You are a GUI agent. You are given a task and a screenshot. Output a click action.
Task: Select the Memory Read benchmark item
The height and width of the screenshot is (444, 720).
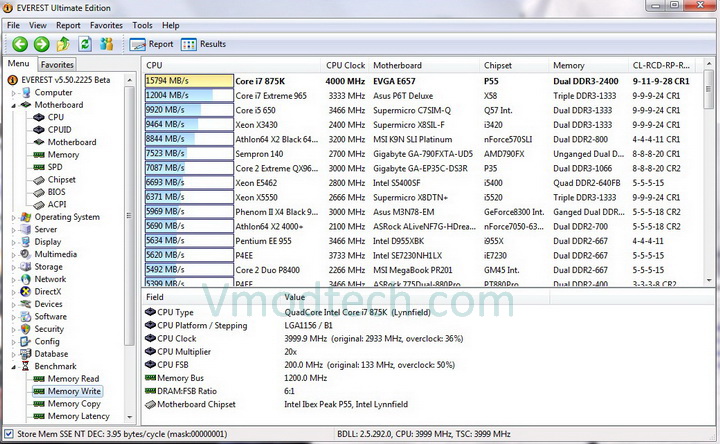[x=73, y=379]
